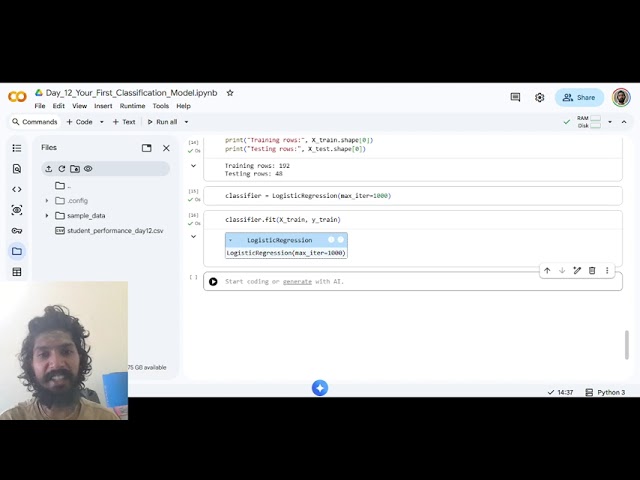The height and width of the screenshot is (480, 640).
Task: Toggle show hidden files eye icon
Action: coord(88,169)
